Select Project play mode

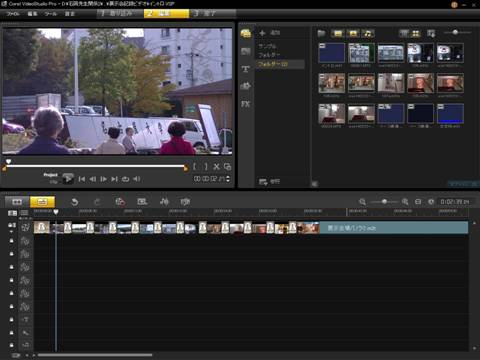click(x=50, y=175)
